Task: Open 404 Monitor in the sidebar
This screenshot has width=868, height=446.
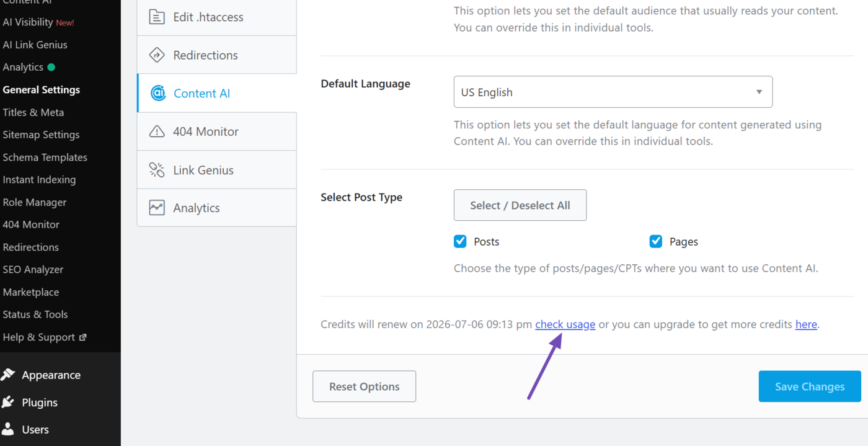Action: click(x=31, y=225)
